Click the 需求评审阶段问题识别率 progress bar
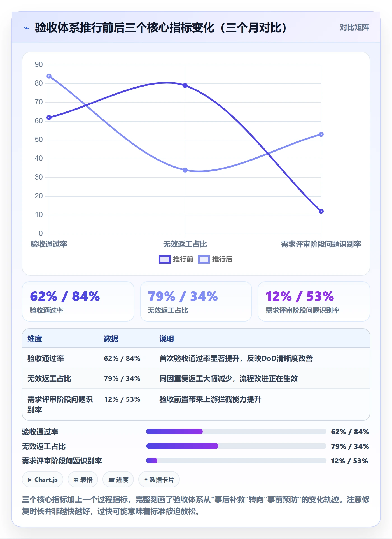The height and width of the screenshot is (539, 392). (x=236, y=461)
